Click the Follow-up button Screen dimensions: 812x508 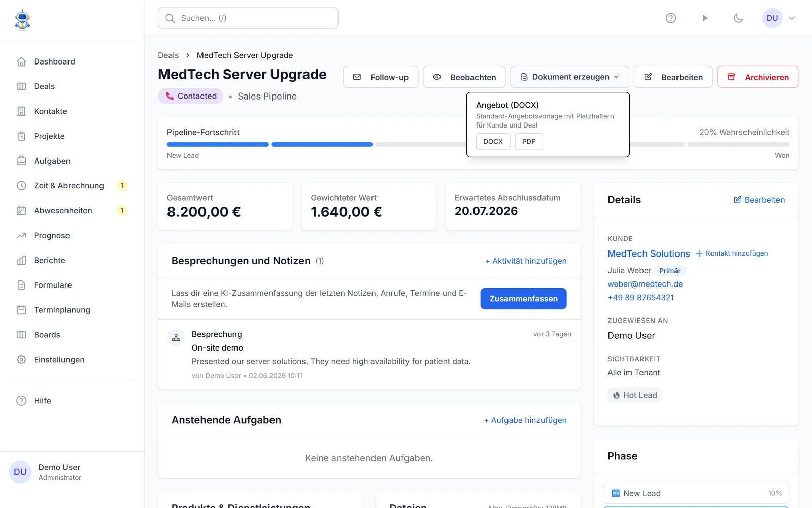[x=381, y=77]
